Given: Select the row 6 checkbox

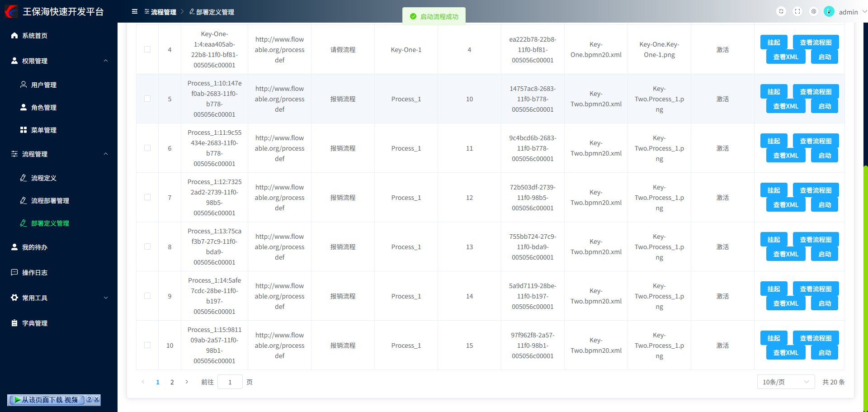Looking at the screenshot, I should 147,148.
